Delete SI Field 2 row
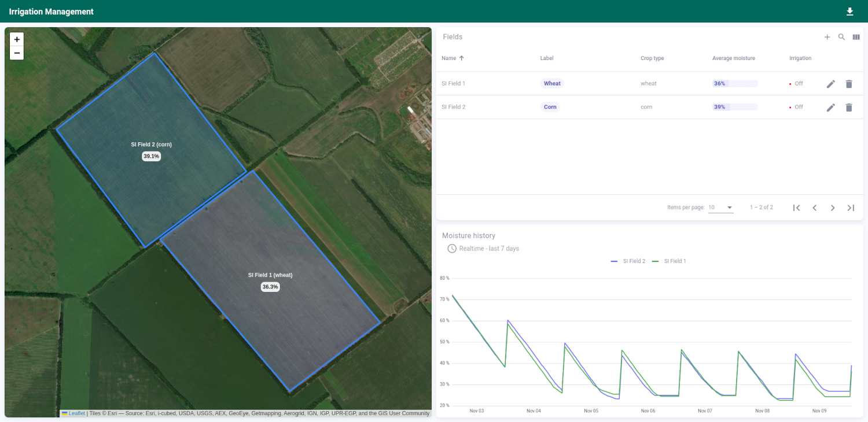 tap(849, 108)
